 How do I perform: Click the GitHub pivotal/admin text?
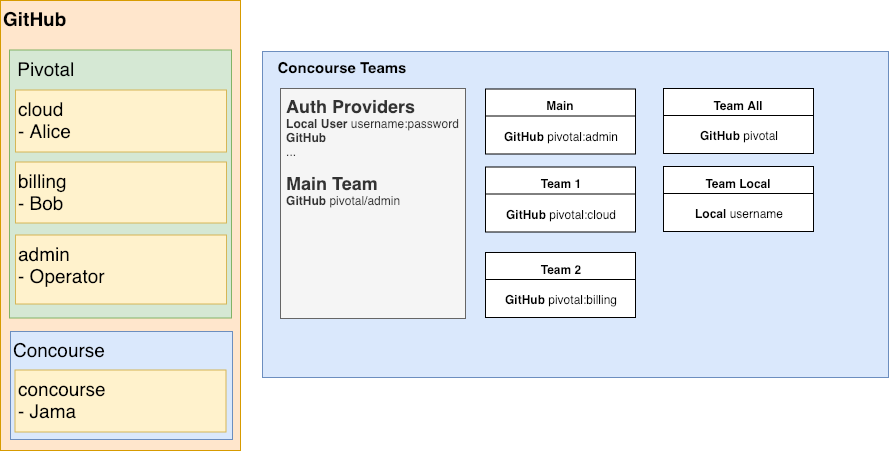pyautogui.click(x=343, y=201)
